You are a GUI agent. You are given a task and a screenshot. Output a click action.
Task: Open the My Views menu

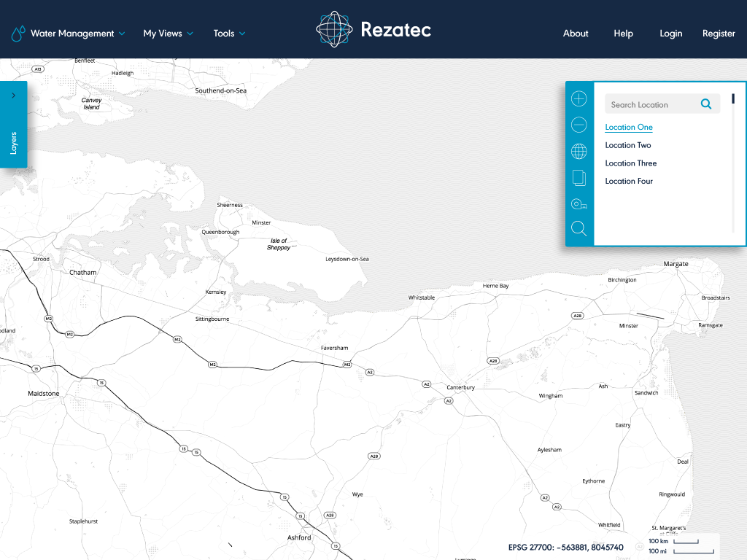pyautogui.click(x=163, y=34)
